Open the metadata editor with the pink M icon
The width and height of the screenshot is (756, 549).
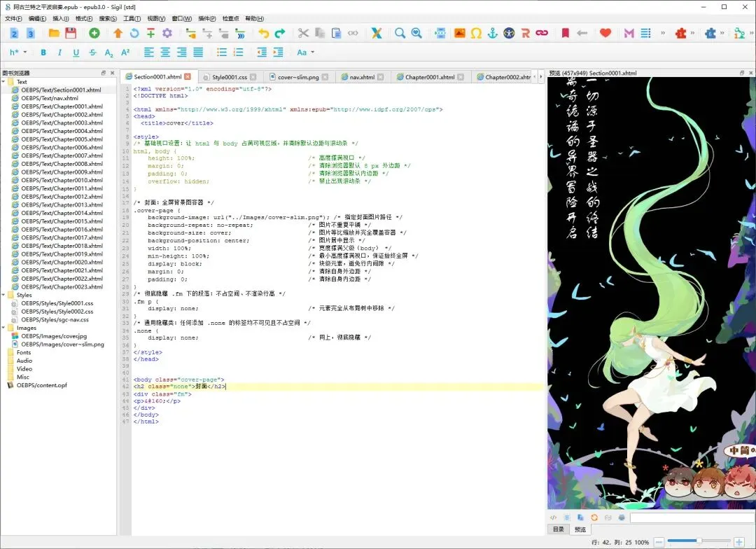point(629,33)
